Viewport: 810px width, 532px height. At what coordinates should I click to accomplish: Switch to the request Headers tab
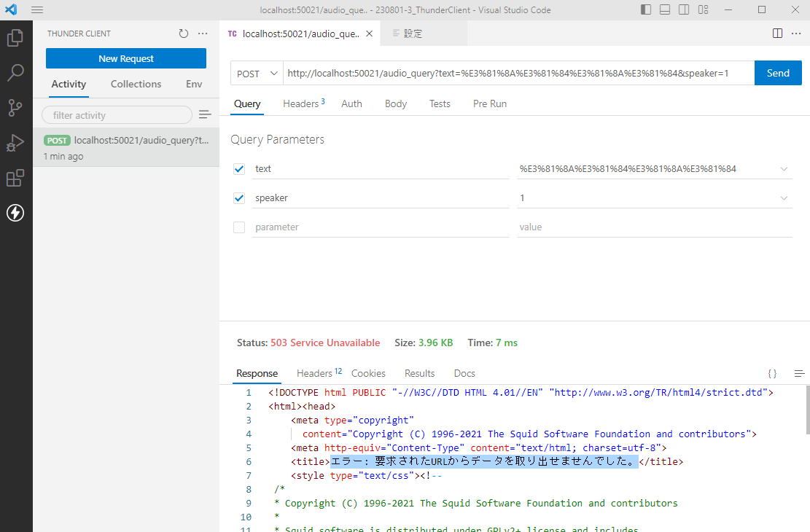pos(304,103)
